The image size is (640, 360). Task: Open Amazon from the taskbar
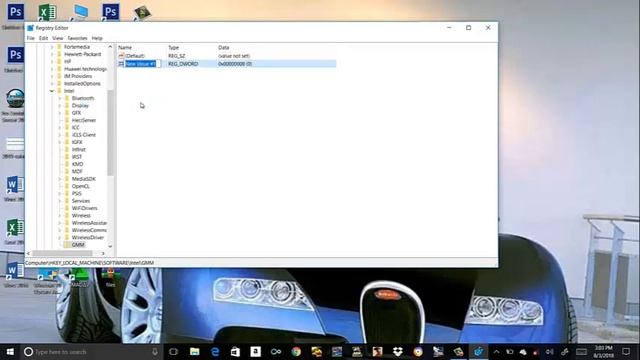pyautogui.click(x=256, y=351)
